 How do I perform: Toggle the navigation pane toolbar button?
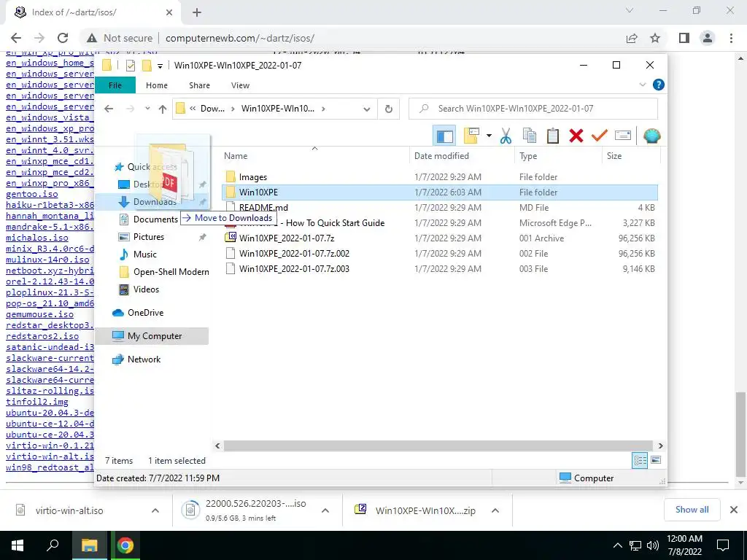[444, 136]
